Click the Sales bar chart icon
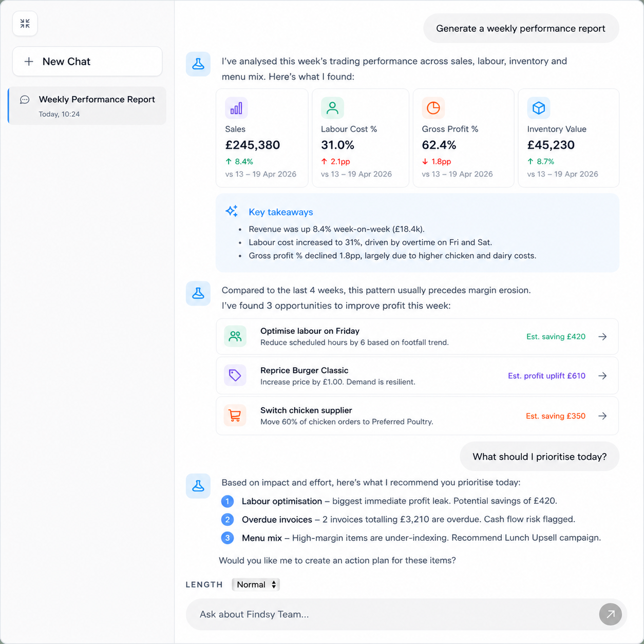Screen dimensions: 644x644 [236, 108]
